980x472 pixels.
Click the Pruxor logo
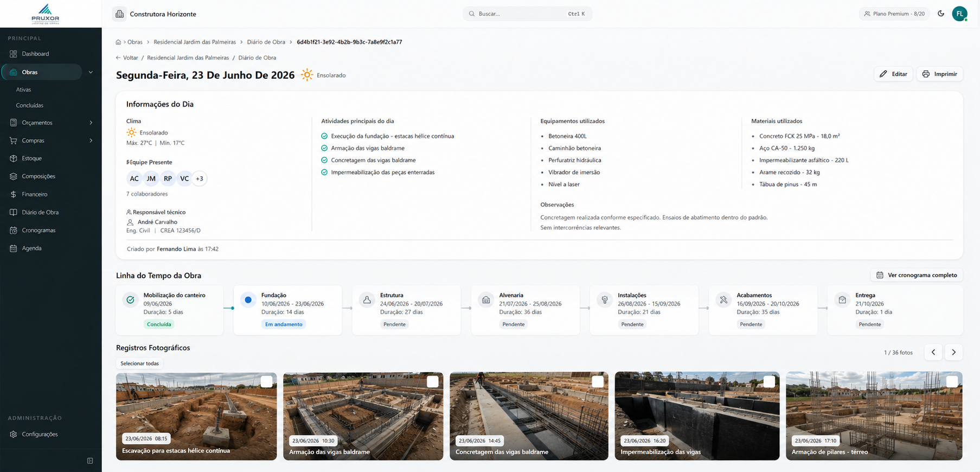46,14
